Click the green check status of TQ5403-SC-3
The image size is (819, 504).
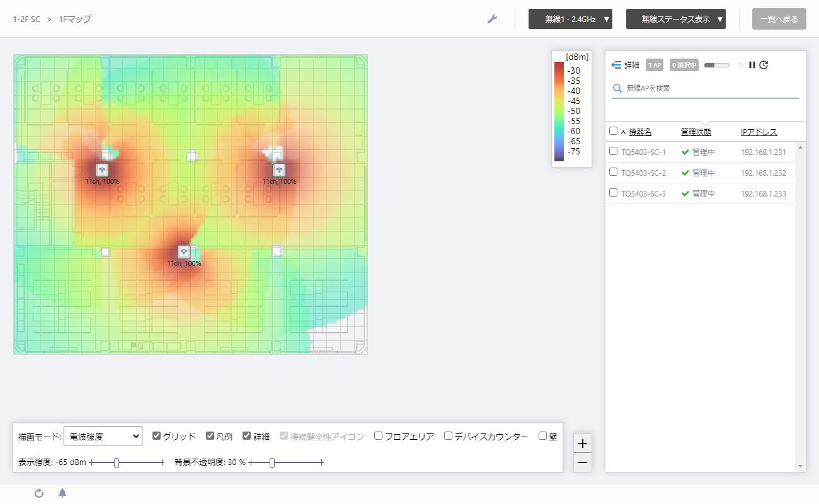(x=685, y=193)
